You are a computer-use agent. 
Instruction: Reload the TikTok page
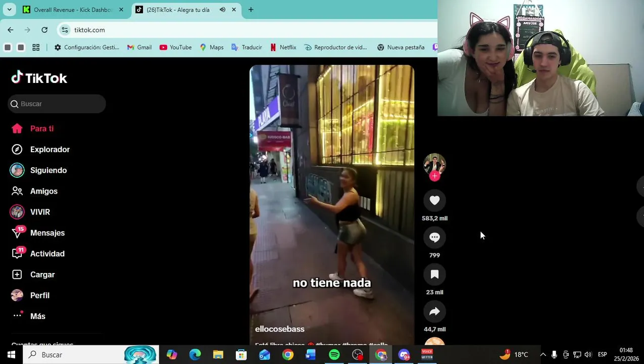pyautogui.click(x=44, y=30)
